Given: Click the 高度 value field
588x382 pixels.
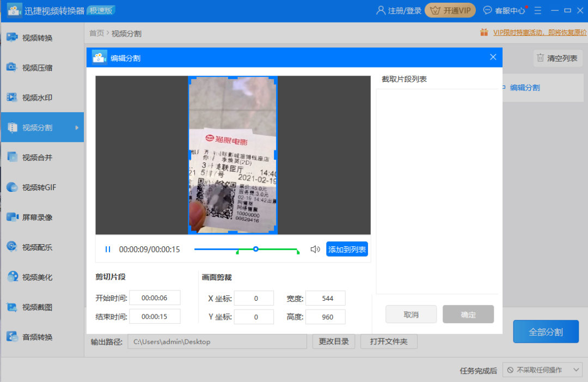Looking at the screenshot, I should (x=326, y=317).
